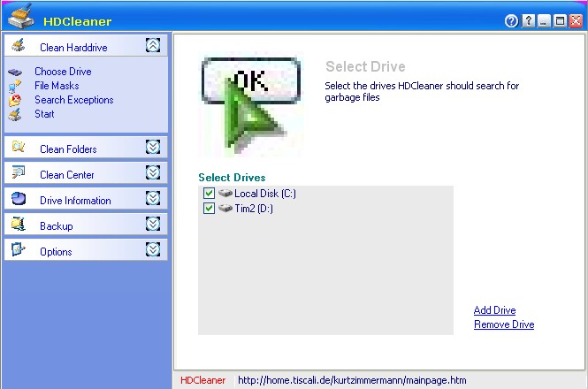Click the OK cursor illustration
The height and width of the screenshot is (389, 588).
[251, 104]
